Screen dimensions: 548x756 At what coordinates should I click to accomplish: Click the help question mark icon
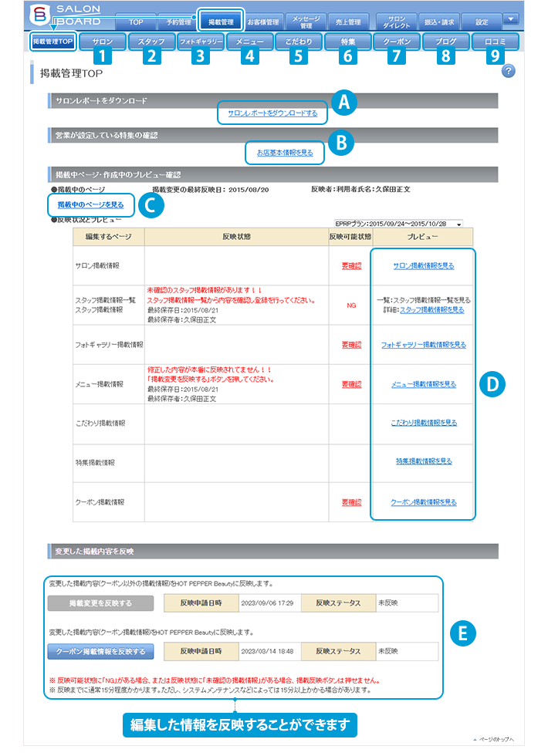[508, 72]
